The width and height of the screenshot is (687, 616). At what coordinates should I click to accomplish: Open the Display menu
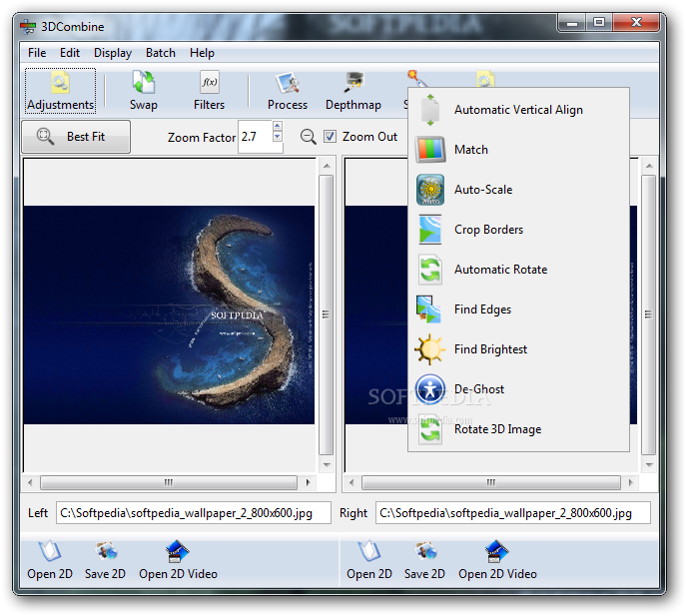113,53
